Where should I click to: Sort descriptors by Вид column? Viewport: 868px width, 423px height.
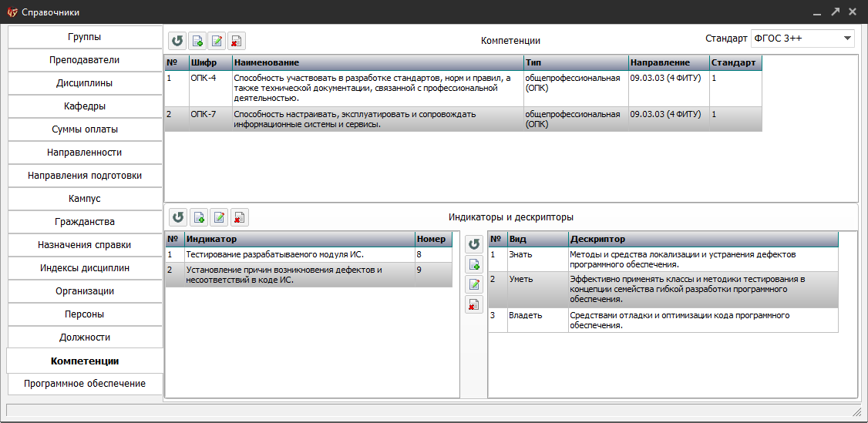tap(537, 239)
